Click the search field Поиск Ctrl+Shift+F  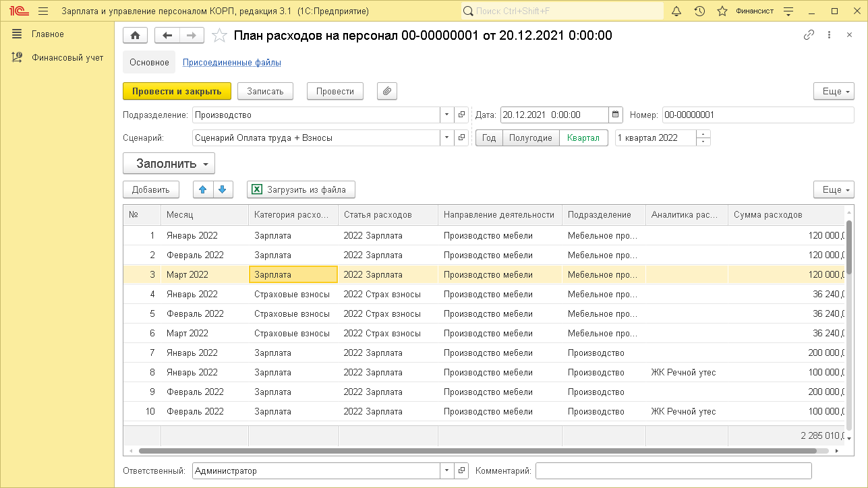click(562, 11)
